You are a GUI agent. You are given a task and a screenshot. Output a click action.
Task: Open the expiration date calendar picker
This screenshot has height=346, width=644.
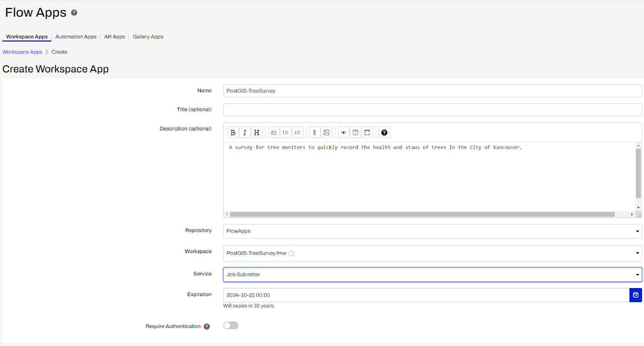pos(636,295)
